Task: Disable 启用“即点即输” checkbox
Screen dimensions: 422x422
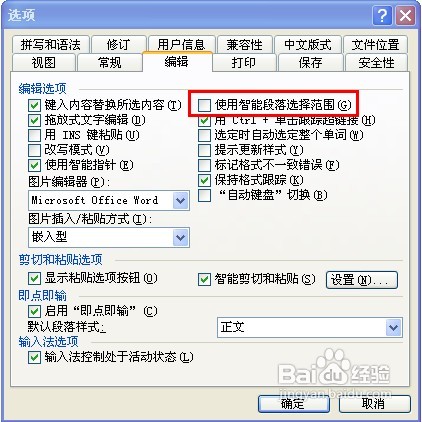Action: click(34, 312)
